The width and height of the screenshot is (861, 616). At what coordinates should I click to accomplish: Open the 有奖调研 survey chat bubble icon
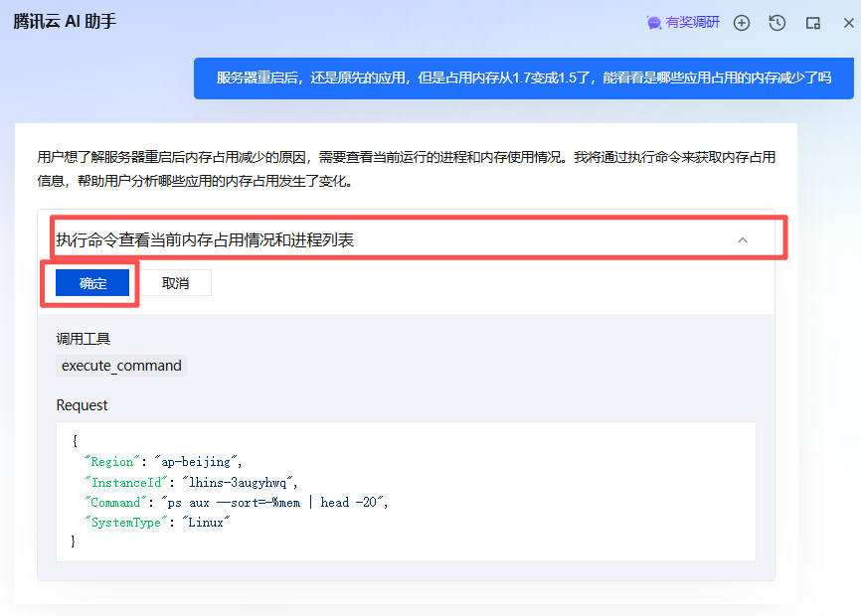tap(654, 23)
